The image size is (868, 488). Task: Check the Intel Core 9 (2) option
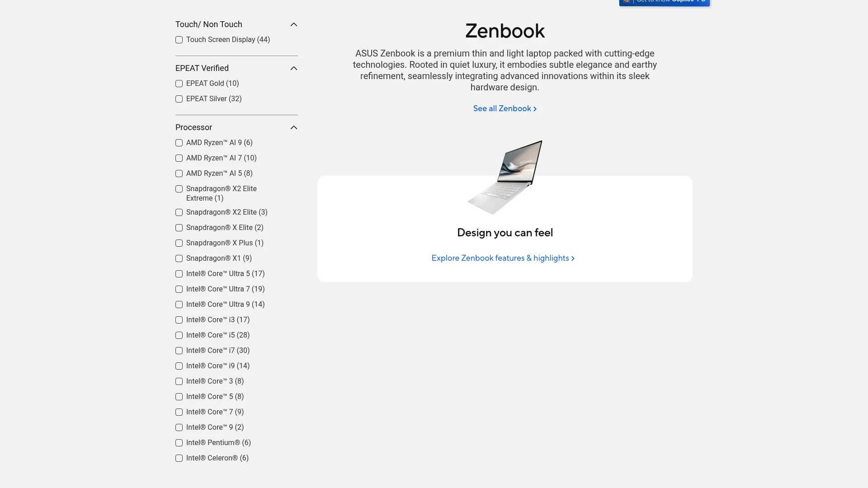179,427
